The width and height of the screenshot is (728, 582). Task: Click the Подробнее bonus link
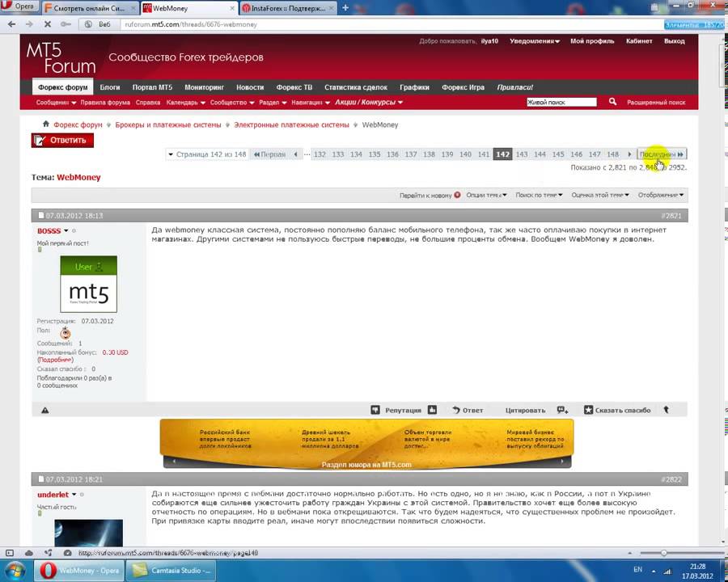[55, 360]
